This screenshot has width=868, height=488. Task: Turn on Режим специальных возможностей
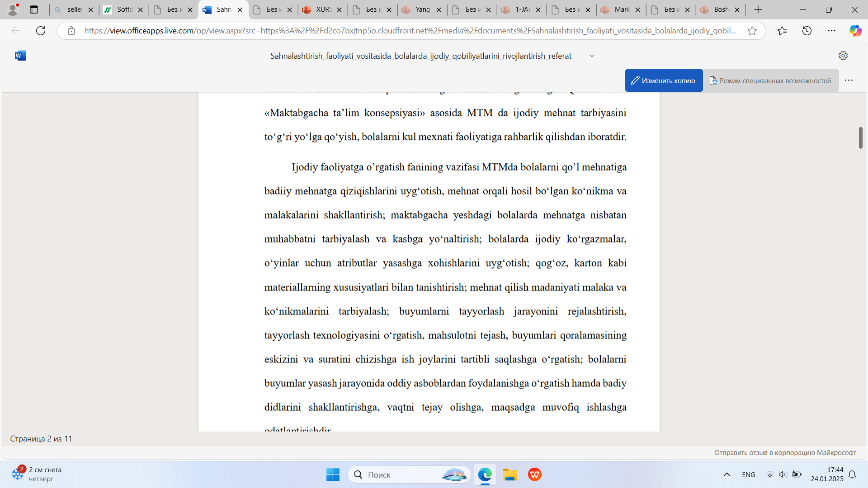tap(770, 80)
